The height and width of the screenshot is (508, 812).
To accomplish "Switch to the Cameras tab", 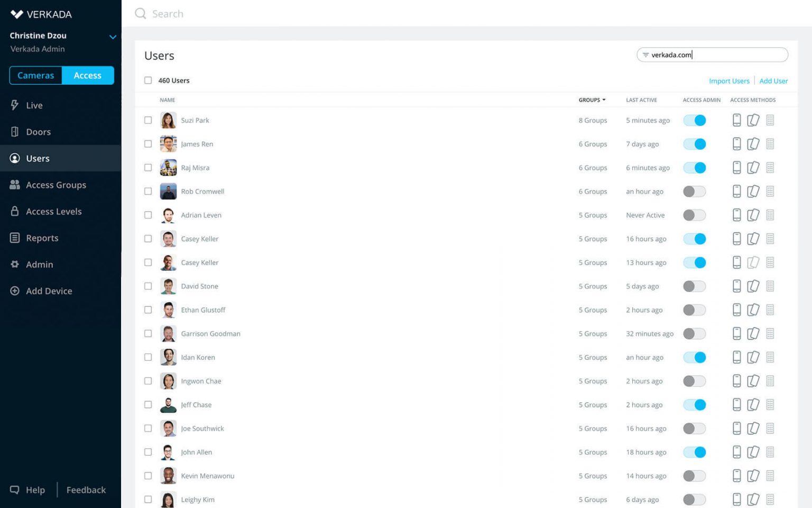I will pyautogui.click(x=35, y=76).
